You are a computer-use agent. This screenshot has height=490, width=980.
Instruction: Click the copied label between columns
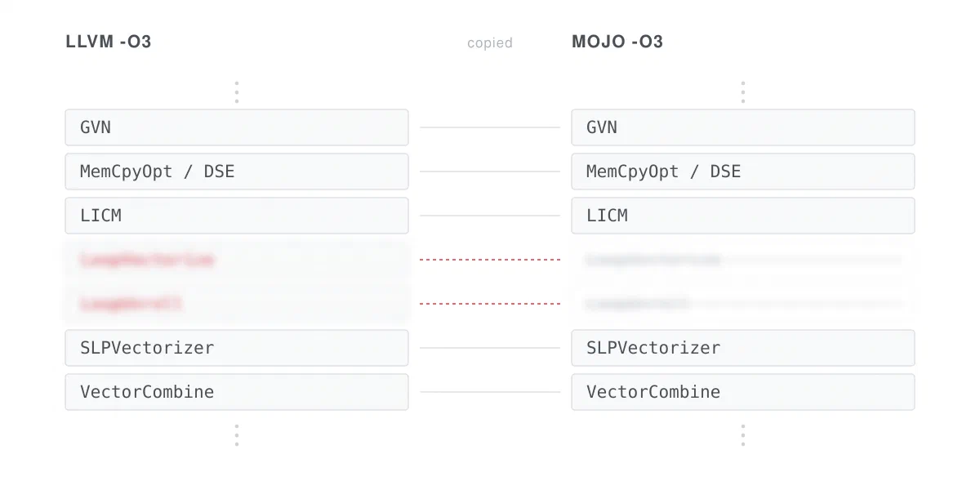pos(490,42)
